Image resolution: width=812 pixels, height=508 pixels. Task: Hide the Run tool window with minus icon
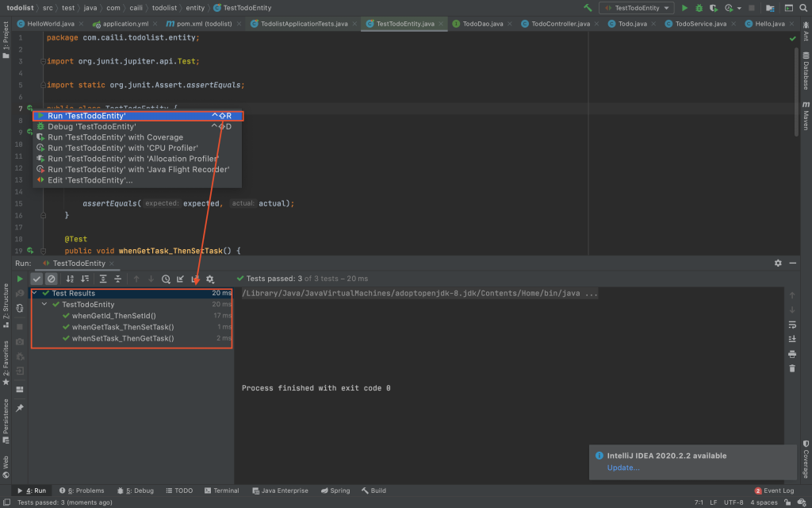click(793, 264)
